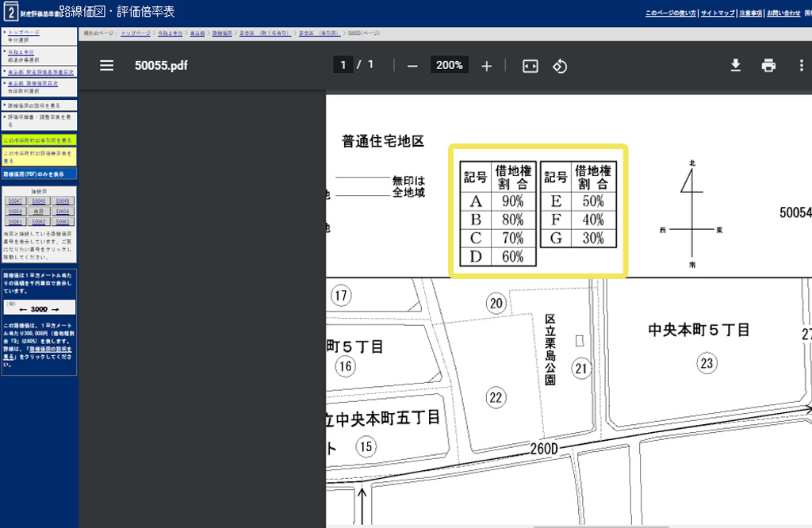Open adjacent map 50062
The width and height of the screenshot is (812, 528).
click(39, 222)
